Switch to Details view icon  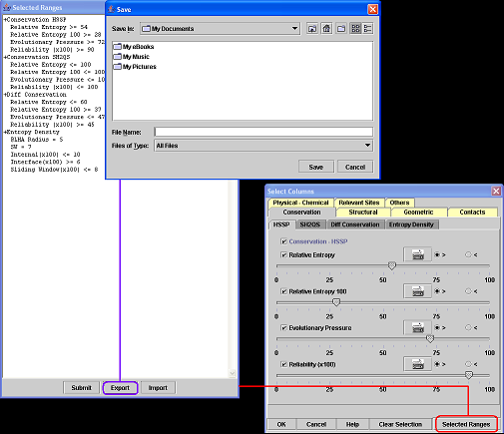click(367, 29)
